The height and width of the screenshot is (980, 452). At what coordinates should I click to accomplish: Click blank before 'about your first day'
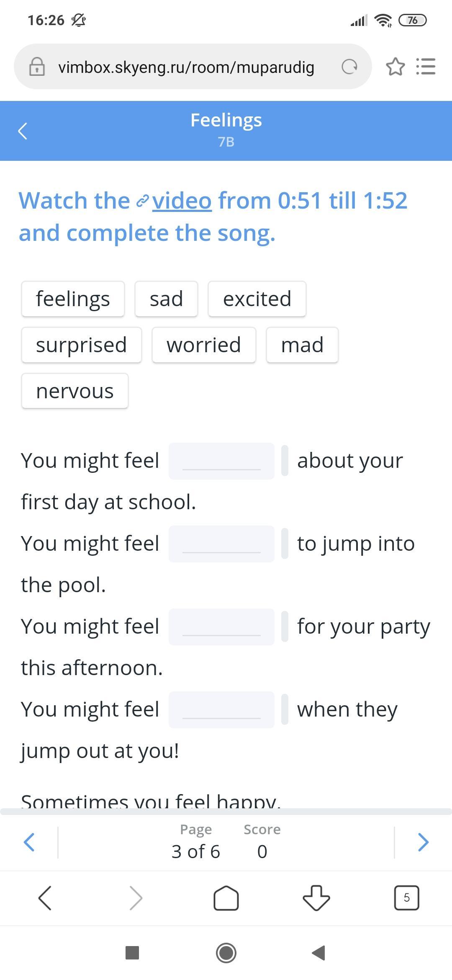(x=221, y=461)
